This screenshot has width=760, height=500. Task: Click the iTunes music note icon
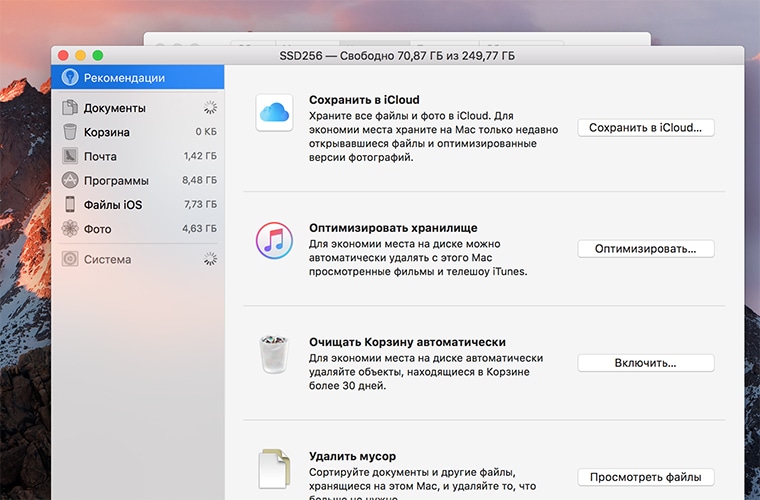(274, 240)
